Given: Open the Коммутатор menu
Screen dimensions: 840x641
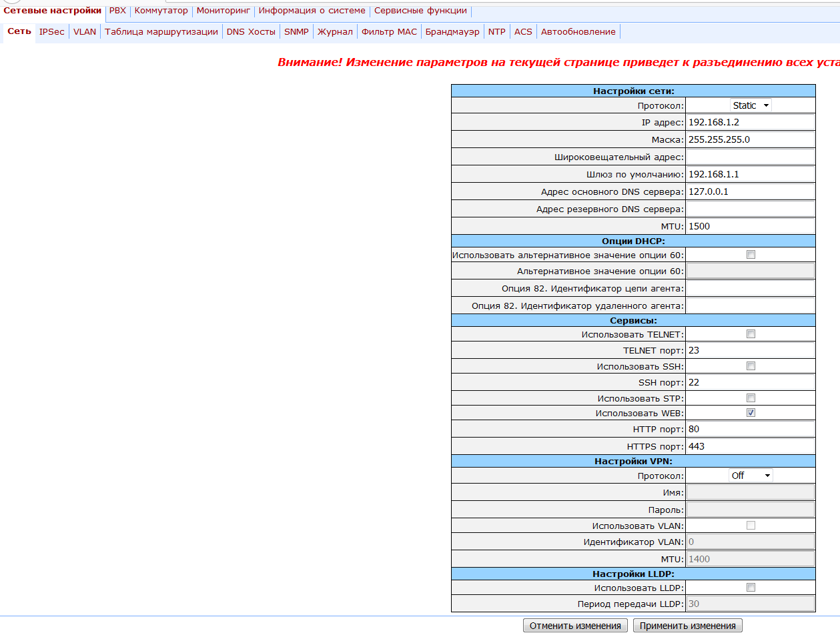Looking at the screenshot, I should point(161,11).
